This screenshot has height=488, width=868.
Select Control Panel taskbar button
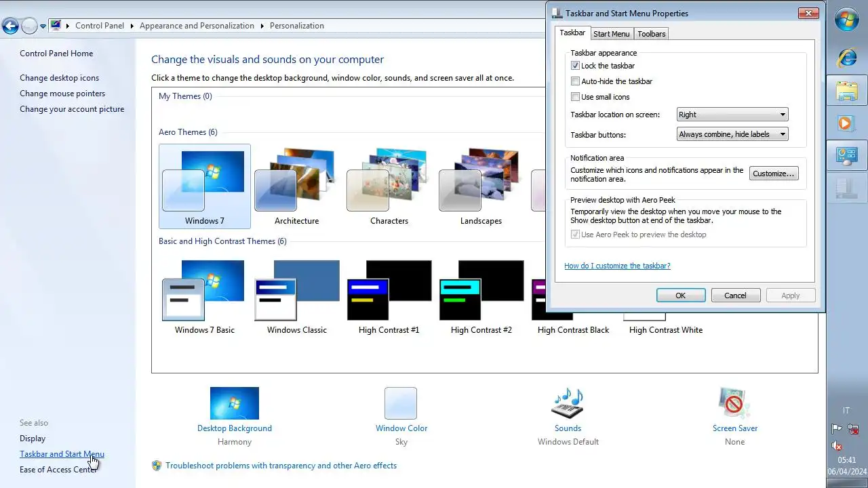coord(847,157)
